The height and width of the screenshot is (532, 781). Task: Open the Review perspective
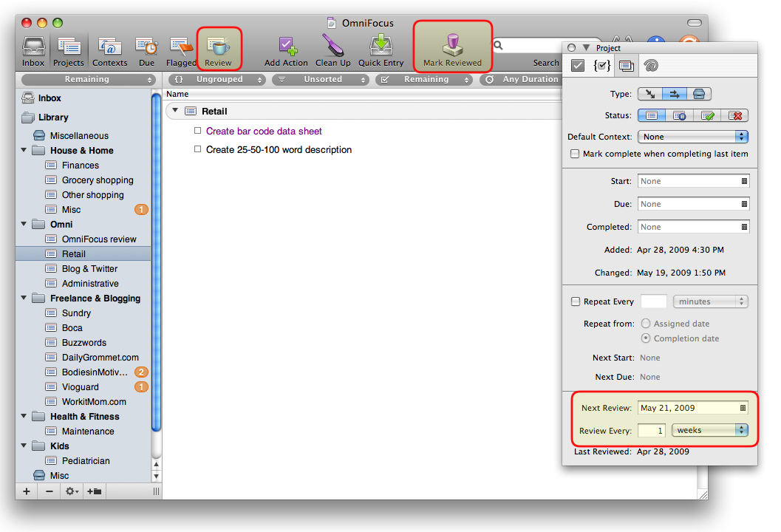tap(219, 51)
